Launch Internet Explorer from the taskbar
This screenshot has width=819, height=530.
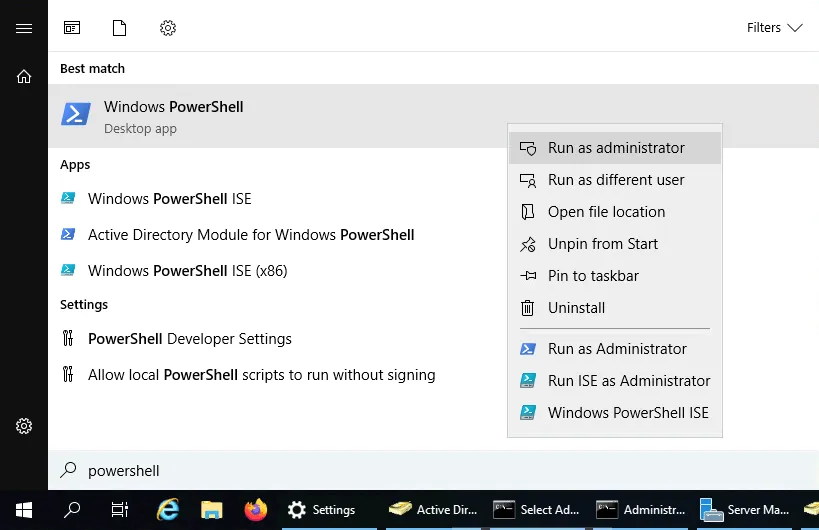168,509
